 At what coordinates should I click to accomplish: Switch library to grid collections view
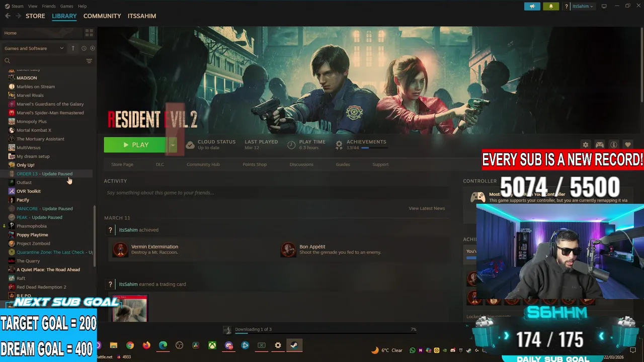(89, 33)
